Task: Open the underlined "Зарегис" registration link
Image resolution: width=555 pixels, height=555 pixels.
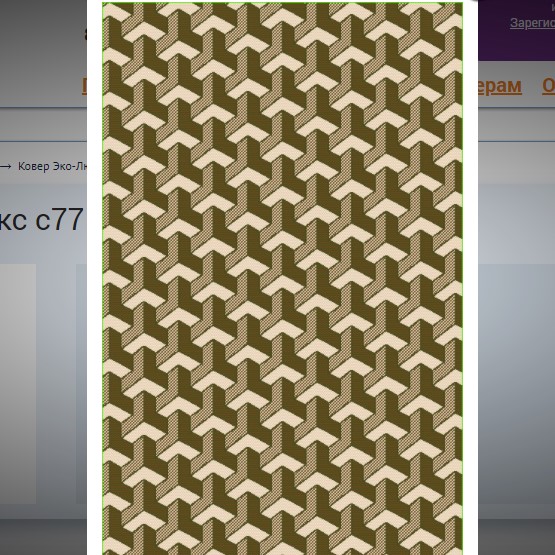Action: coord(532,23)
